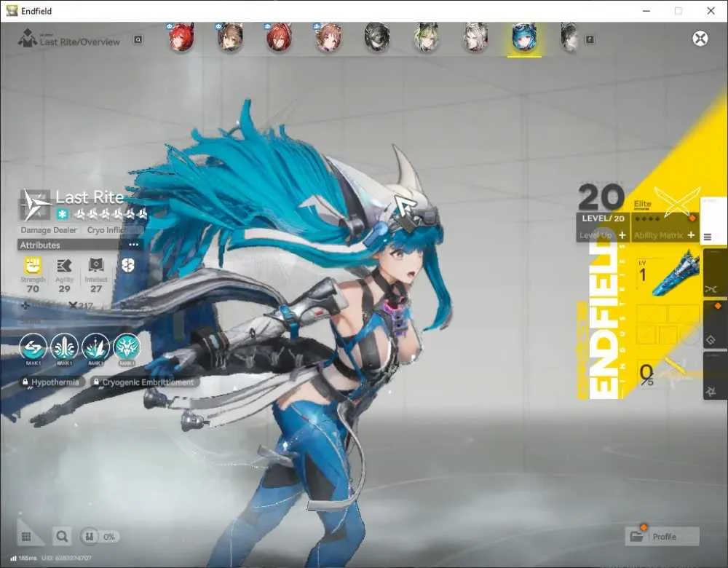Screen dimensions: 728x568
Task: Choose the green-haired operator portrait
Action: pyautogui.click(x=426, y=37)
